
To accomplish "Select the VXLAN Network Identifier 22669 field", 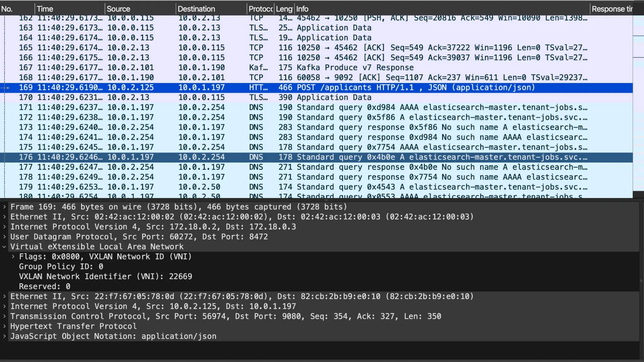I will 105,277.
